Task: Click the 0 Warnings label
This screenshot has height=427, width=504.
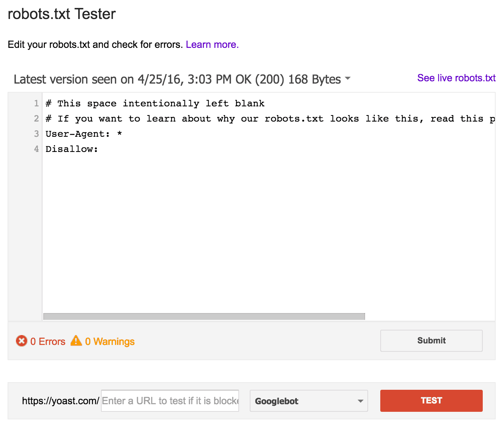Action: [x=110, y=342]
